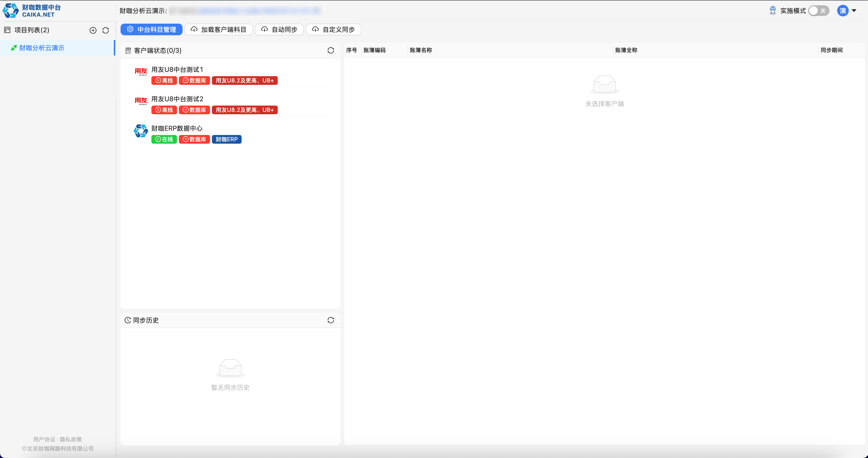
Task: Refresh the project list
Action: pyautogui.click(x=105, y=30)
